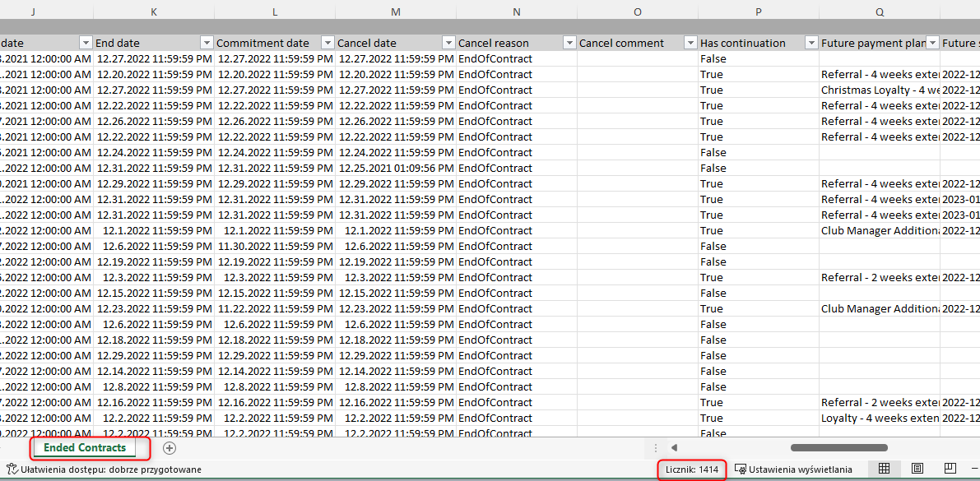
Task: Click the scroll left arrow
Action: (674, 448)
